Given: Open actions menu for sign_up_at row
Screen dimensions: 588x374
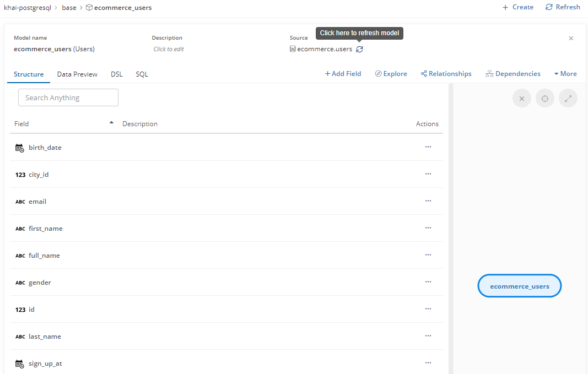Looking at the screenshot, I should pos(428,363).
